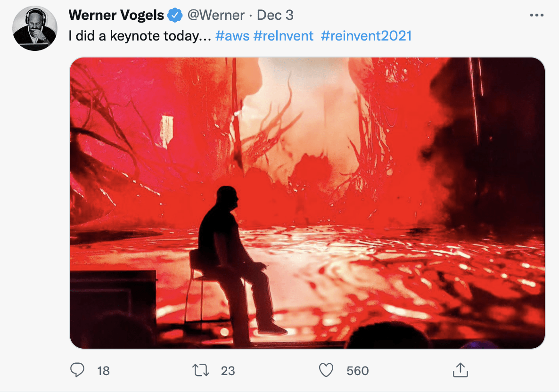Open the red keynote stage photo
This screenshot has height=392, width=559.
(x=307, y=203)
